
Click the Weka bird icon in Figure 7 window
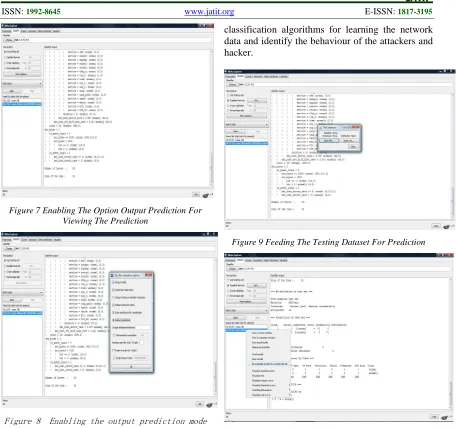pos(206,195)
